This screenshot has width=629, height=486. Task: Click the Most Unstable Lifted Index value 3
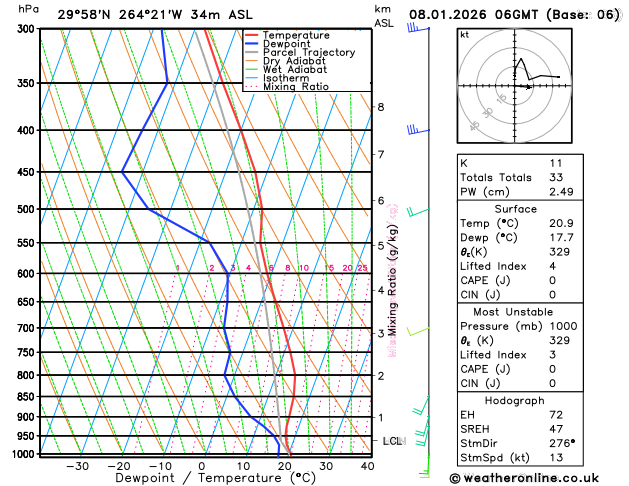tap(552, 354)
